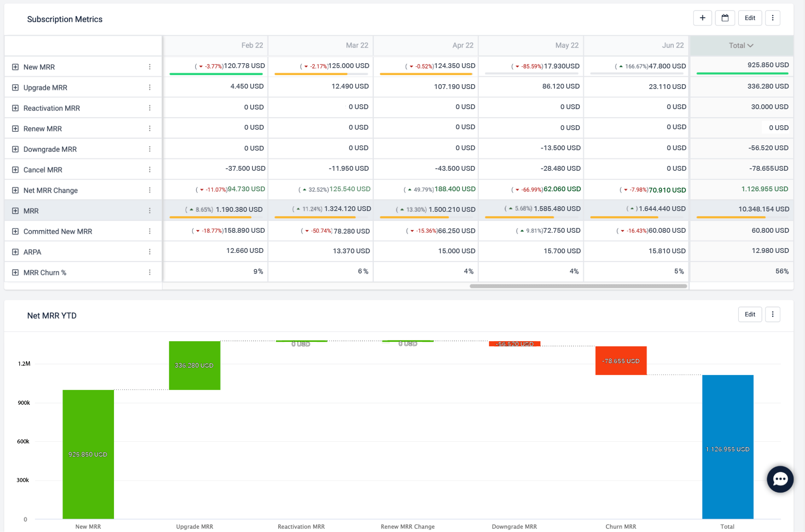Open row options for Committed New MRR

[x=150, y=231]
